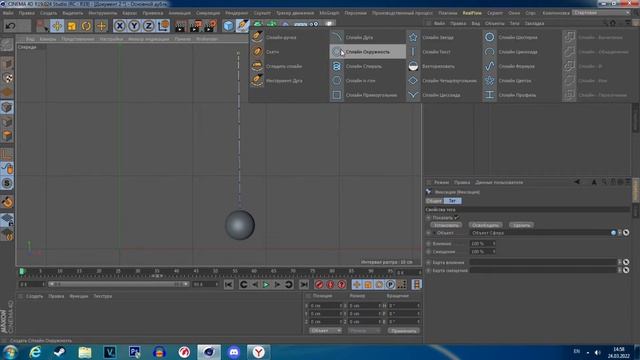
Task: Click the Смещение percentage field
Action: [482, 252]
